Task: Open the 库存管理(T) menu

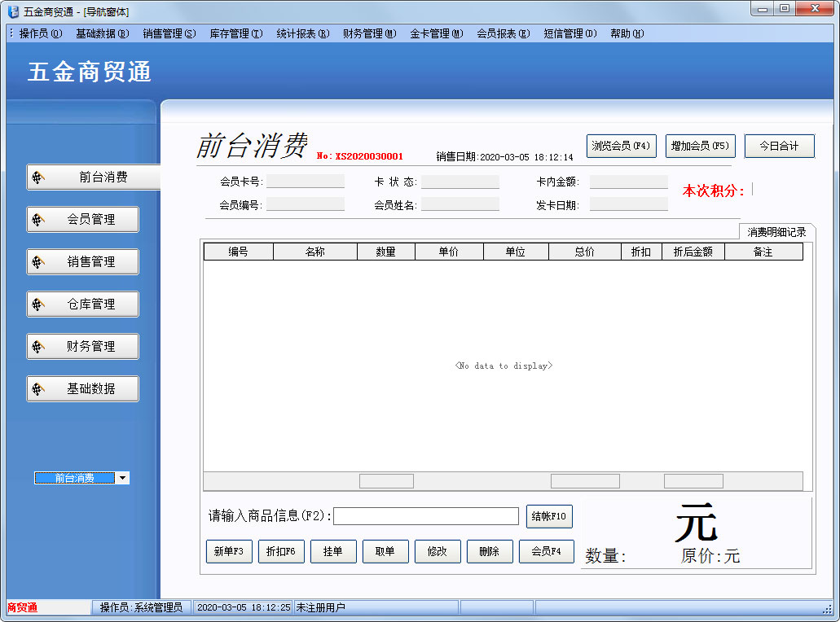Action: 236,33
